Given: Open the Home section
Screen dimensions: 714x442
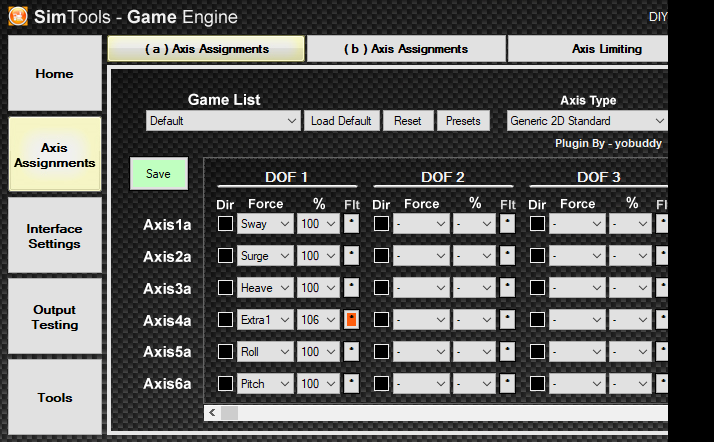Looking at the screenshot, I should pos(55,73).
